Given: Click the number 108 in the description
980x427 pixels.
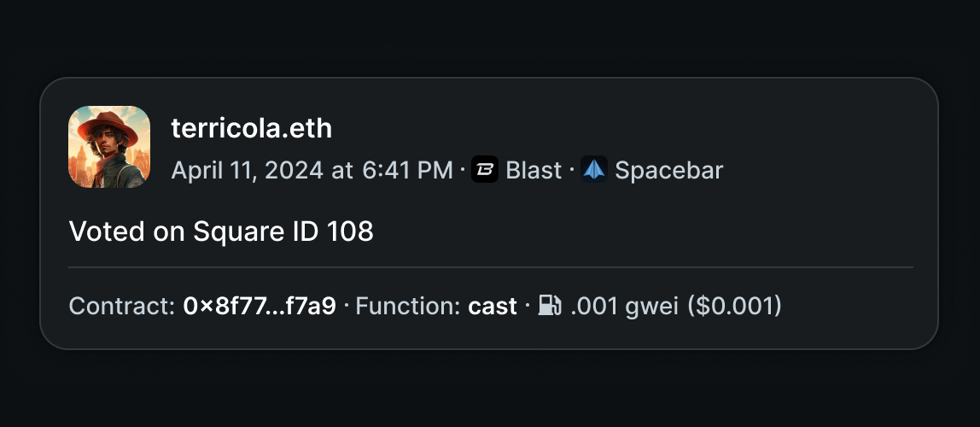Looking at the screenshot, I should click(350, 231).
